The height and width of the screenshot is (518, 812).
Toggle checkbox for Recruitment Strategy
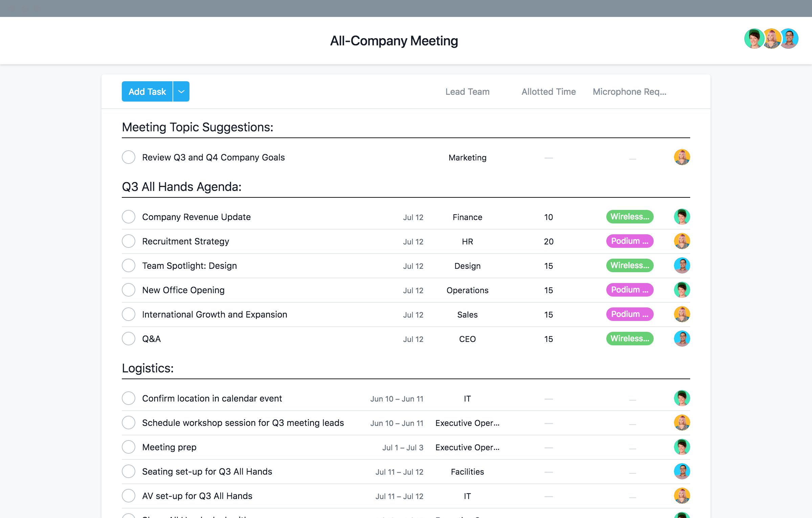pos(129,240)
